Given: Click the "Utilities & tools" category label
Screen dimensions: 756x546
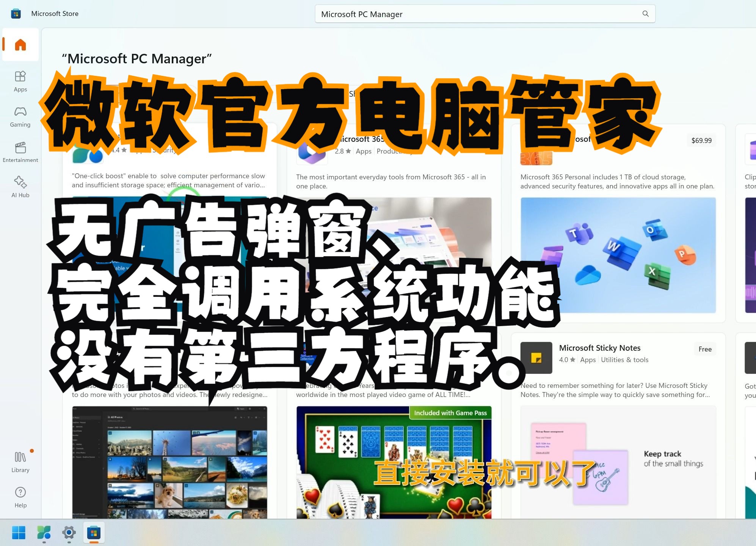Looking at the screenshot, I should point(624,360).
